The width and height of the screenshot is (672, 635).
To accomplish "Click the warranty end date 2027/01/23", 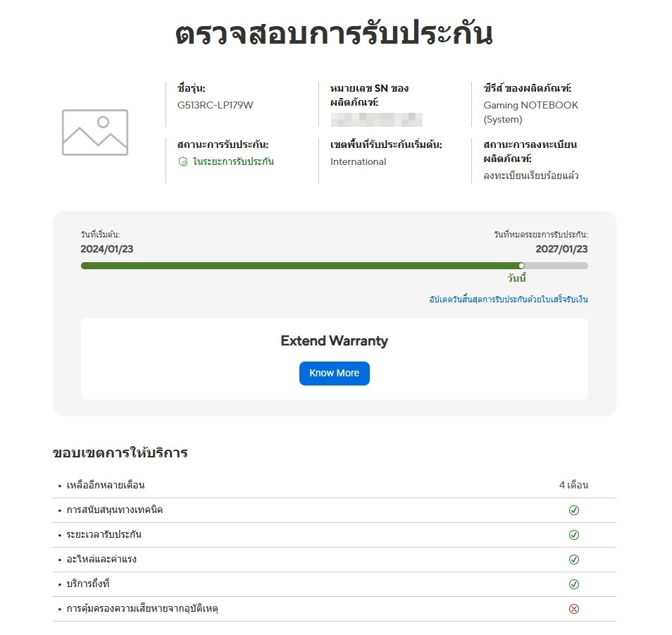I will (561, 249).
